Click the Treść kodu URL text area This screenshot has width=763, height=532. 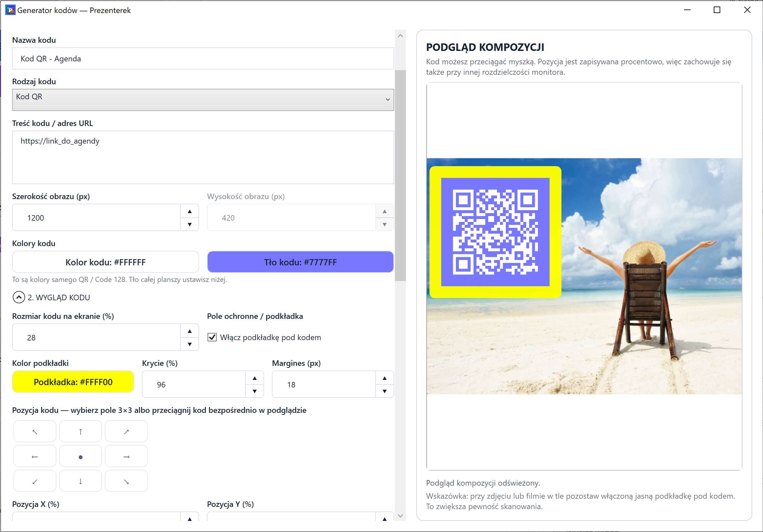(x=203, y=157)
